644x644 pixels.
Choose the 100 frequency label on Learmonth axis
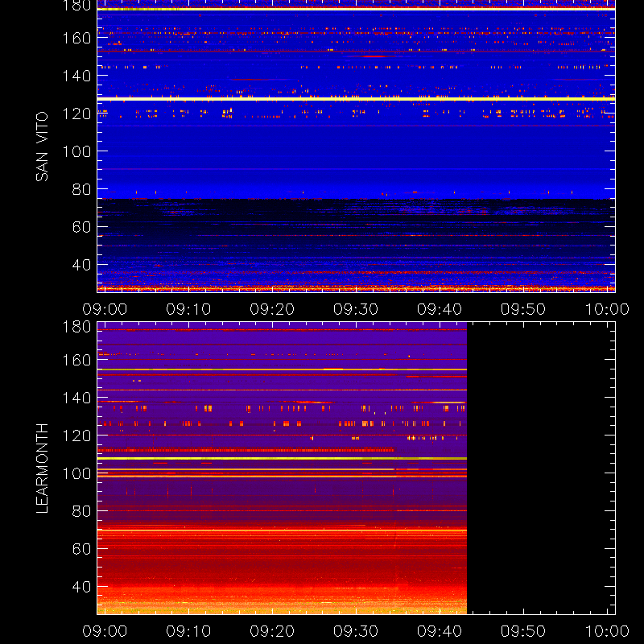click(76, 473)
